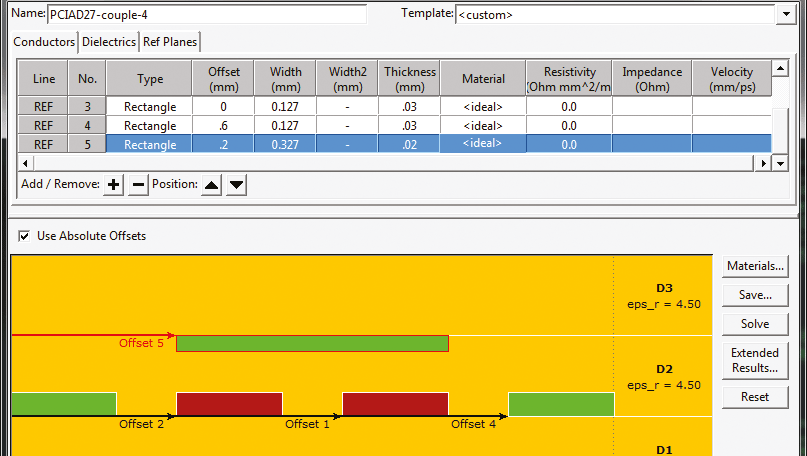This screenshot has height=456, width=807.
Task: Click the Material column header
Action: tap(483, 78)
